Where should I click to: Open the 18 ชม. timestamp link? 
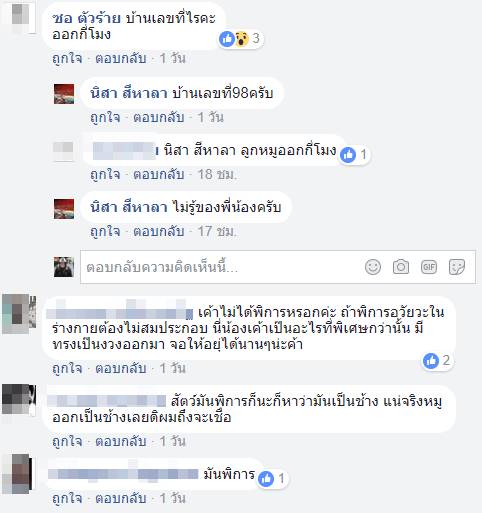pos(217,174)
